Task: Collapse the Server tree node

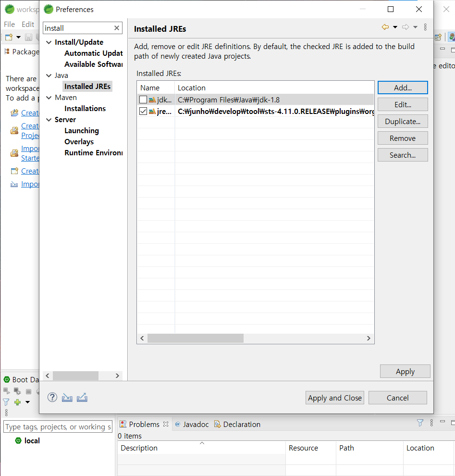Action: 49,120
